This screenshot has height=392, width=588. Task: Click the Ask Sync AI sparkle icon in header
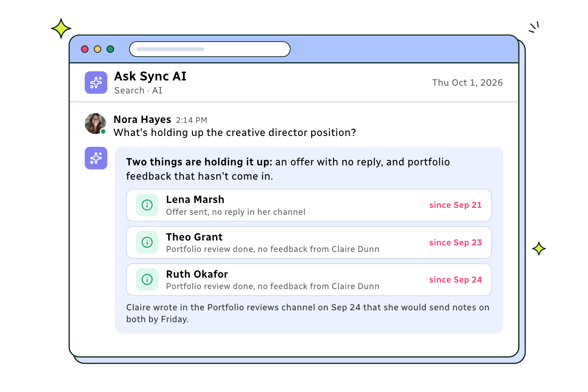click(x=96, y=82)
